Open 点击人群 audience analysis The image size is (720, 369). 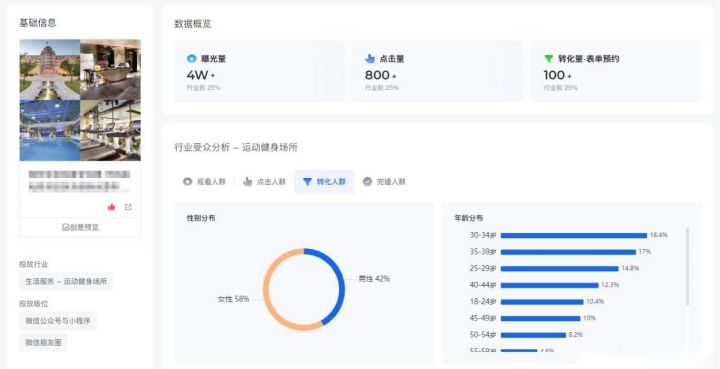[264, 182]
